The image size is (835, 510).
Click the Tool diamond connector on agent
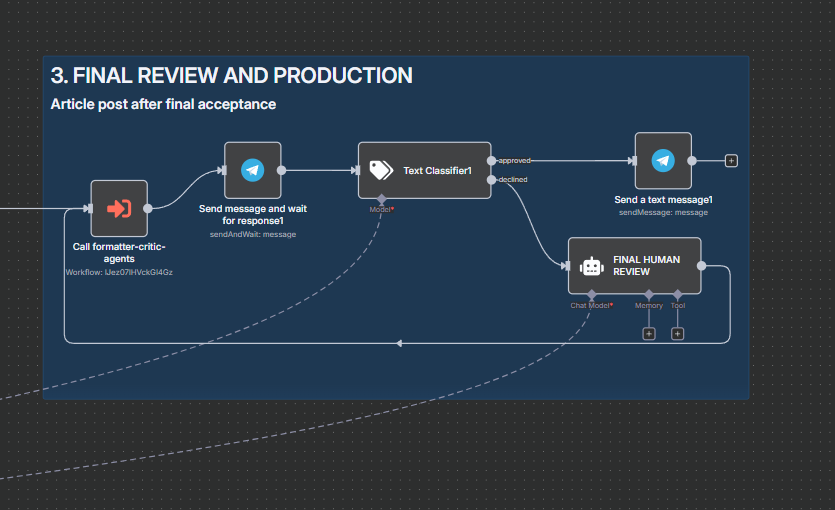coord(677,295)
